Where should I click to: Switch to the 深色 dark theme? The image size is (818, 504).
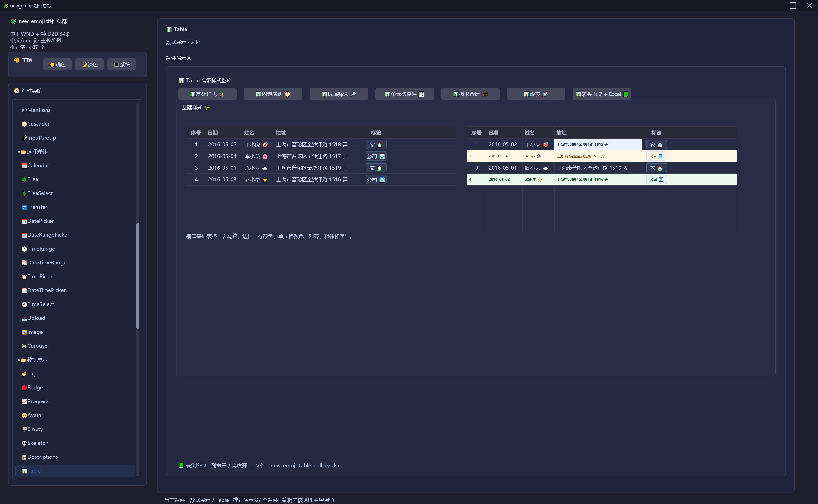(89, 64)
